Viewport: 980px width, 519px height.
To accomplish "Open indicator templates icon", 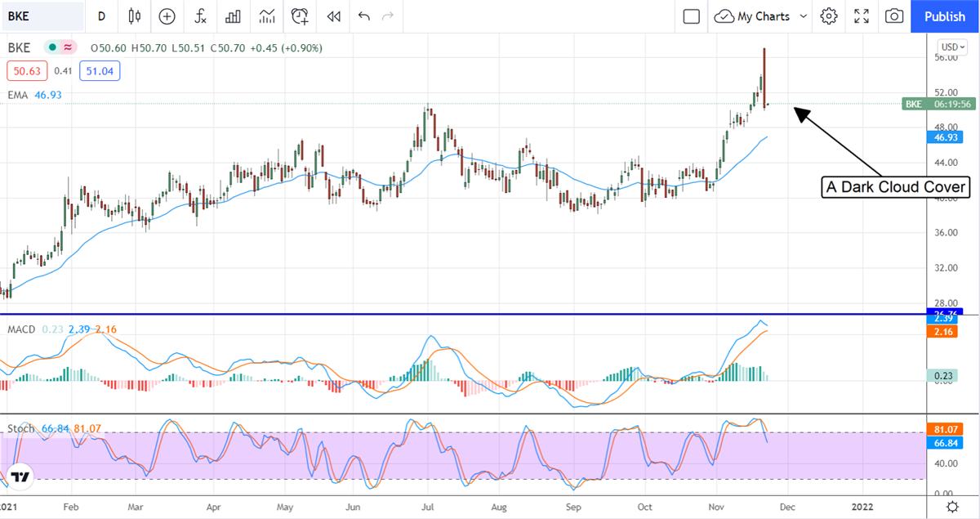I will 266,16.
